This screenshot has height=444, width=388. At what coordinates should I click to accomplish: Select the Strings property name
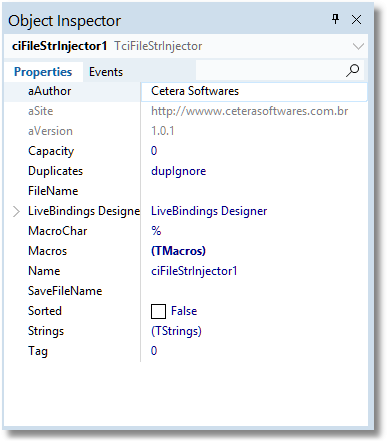tap(46, 331)
